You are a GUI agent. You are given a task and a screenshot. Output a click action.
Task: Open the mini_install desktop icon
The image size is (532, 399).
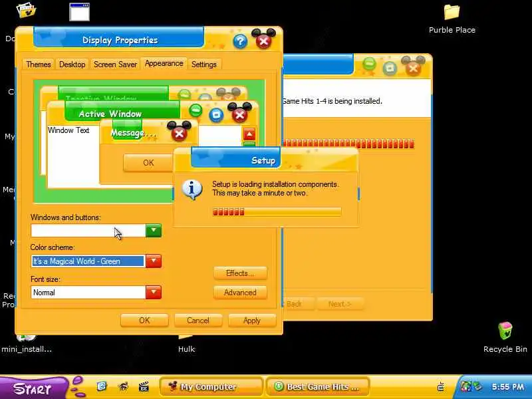point(27,344)
